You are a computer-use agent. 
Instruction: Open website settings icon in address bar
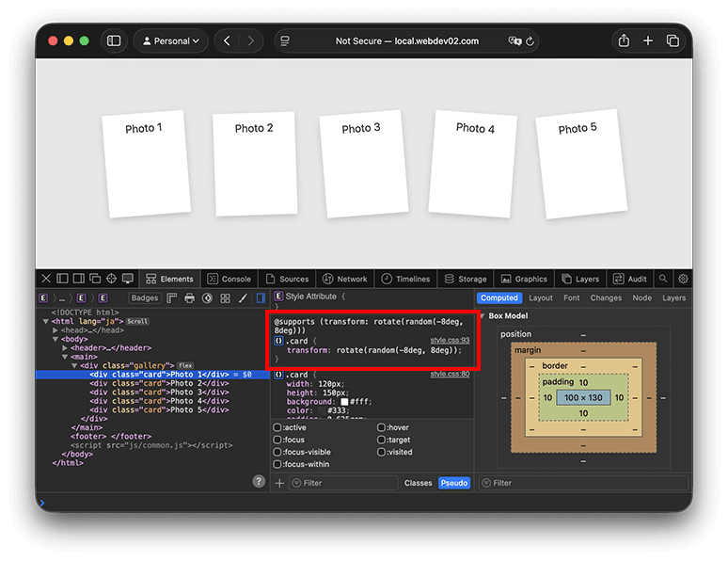tap(285, 40)
